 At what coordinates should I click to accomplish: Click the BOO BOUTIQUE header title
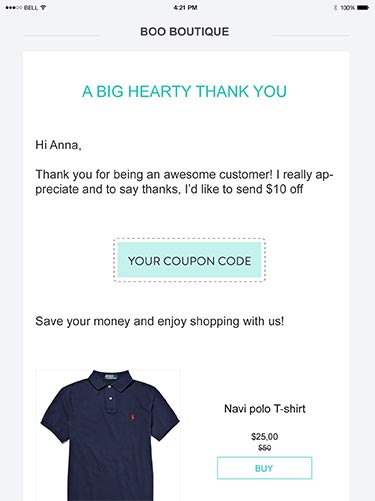[x=185, y=32]
